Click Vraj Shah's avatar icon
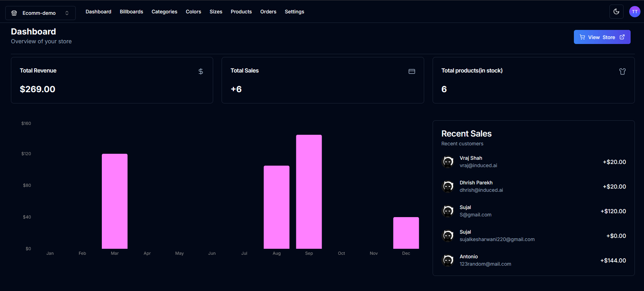Screen dimensions: 644x291 tap(448, 162)
